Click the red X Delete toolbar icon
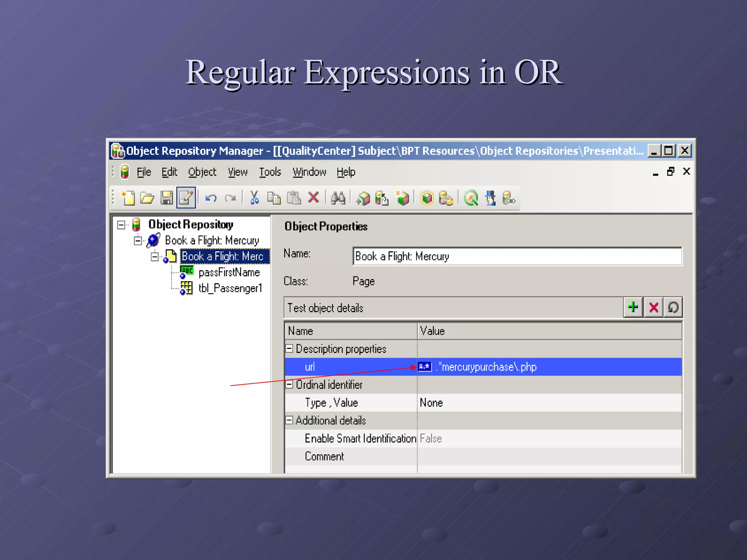Viewport: 747px width, 560px height. 313,198
